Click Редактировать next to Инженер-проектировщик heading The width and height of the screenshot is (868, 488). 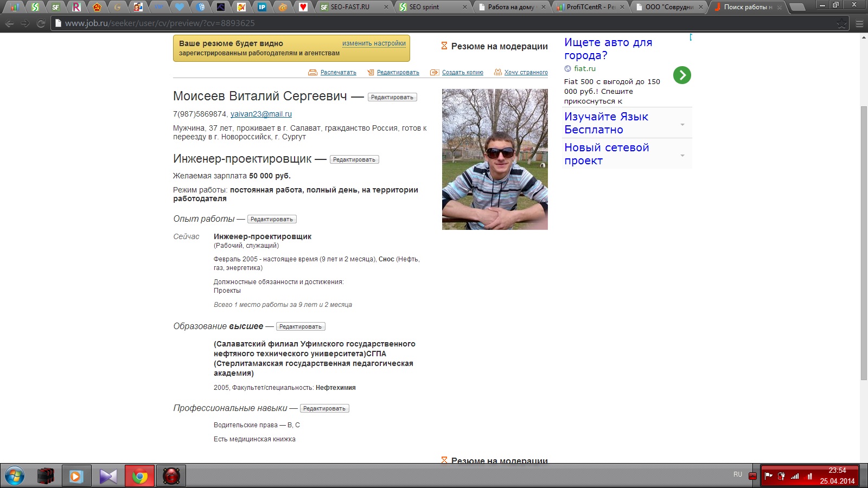point(354,159)
